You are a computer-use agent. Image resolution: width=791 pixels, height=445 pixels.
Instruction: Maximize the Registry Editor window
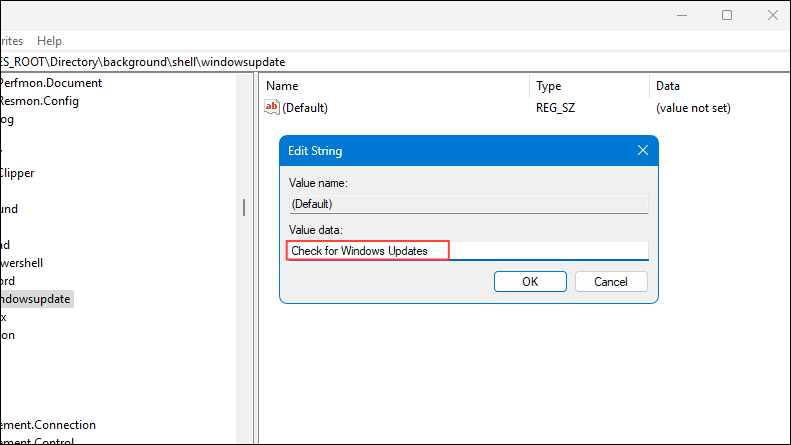pyautogui.click(x=727, y=16)
